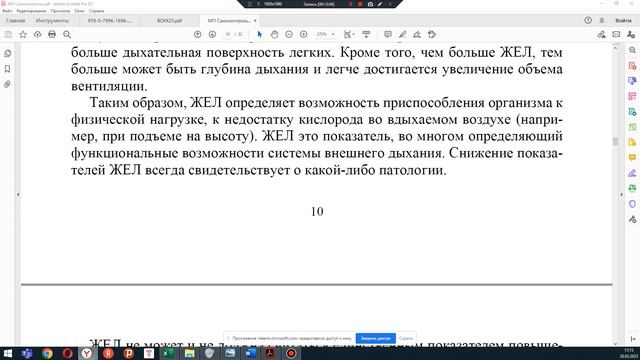Open the Просмотр menu
The image size is (640, 360).
[60, 11]
